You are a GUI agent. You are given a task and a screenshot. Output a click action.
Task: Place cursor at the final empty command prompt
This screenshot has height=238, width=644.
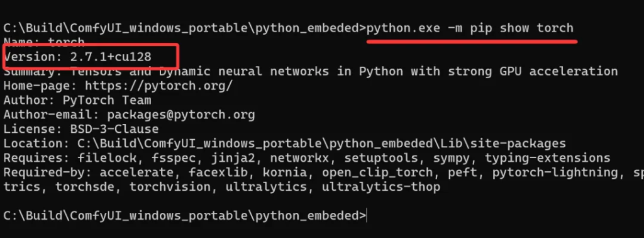pyautogui.click(x=367, y=215)
